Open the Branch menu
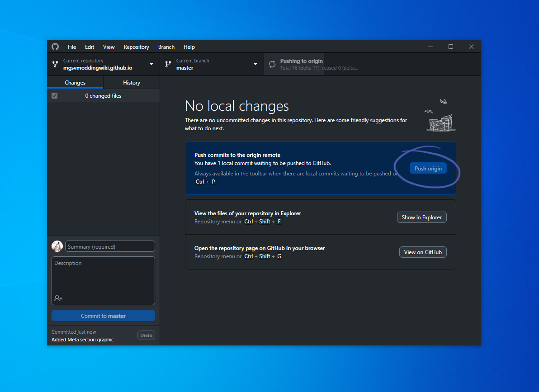 166,47
